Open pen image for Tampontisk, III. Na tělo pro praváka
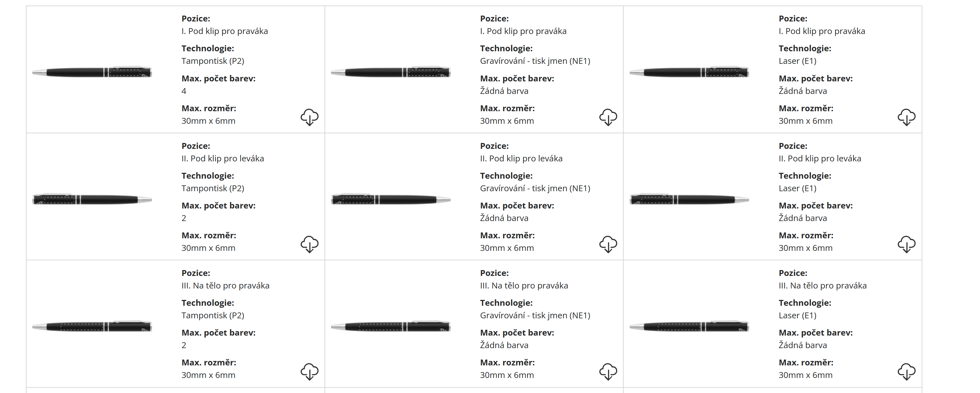 [92, 326]
